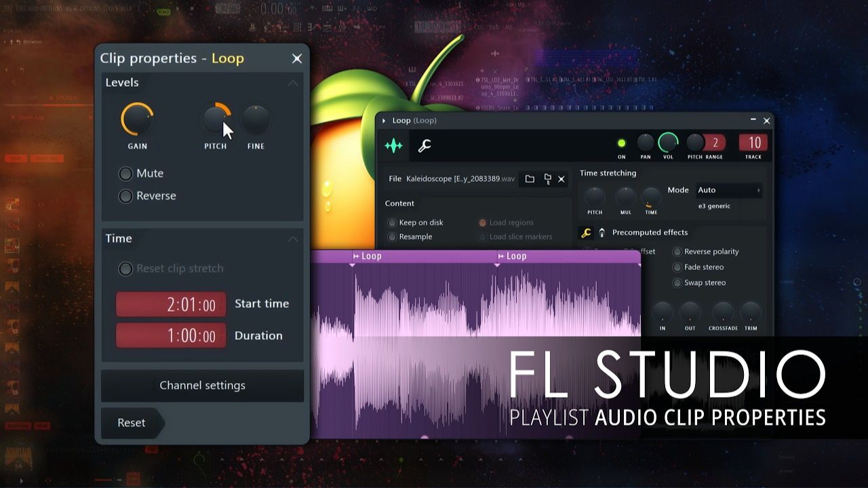This screenshot has width=868, height=488.
Task: Click the Kaleidoscope .wav file name
Action: point(460,179)
